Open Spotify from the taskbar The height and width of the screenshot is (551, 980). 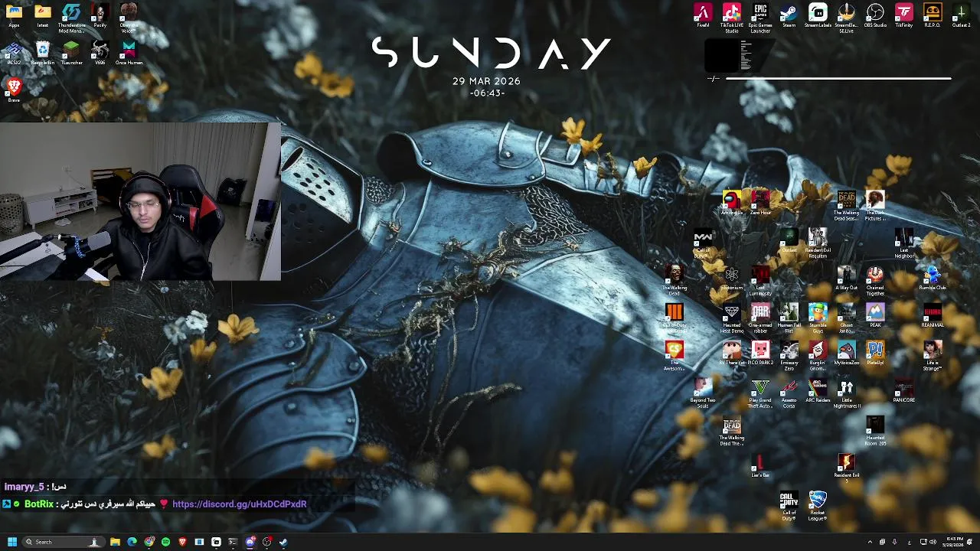pos(165,542)
